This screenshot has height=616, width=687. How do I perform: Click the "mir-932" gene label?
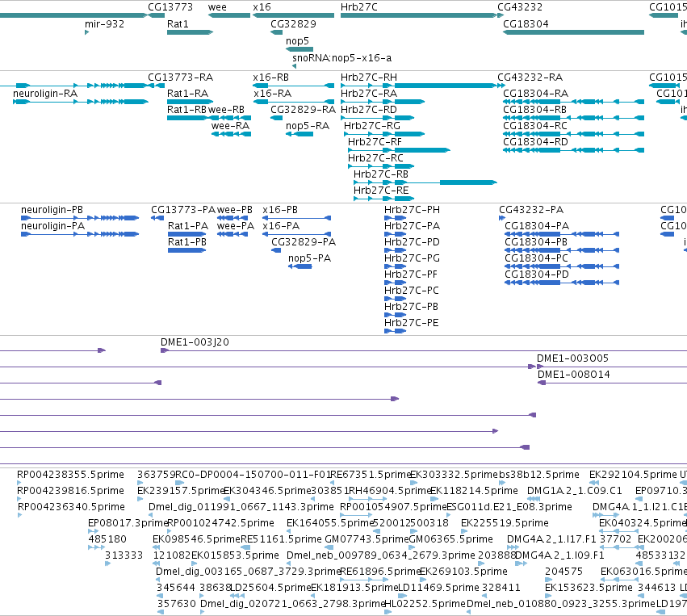(x=104, y=24)
